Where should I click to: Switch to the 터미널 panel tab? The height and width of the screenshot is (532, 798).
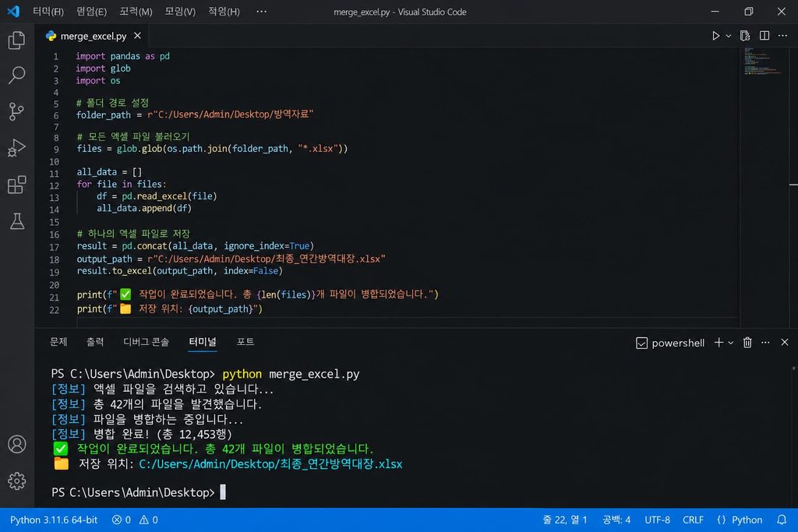click(x=203, y=342)
